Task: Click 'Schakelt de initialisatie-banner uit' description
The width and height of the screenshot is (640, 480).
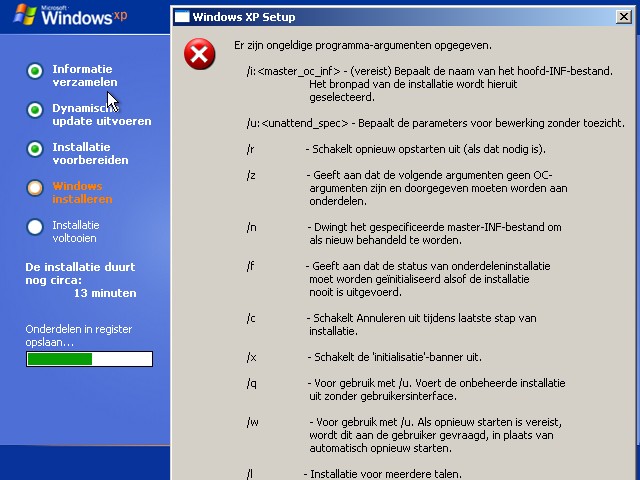Action: (x=398, y=358)
